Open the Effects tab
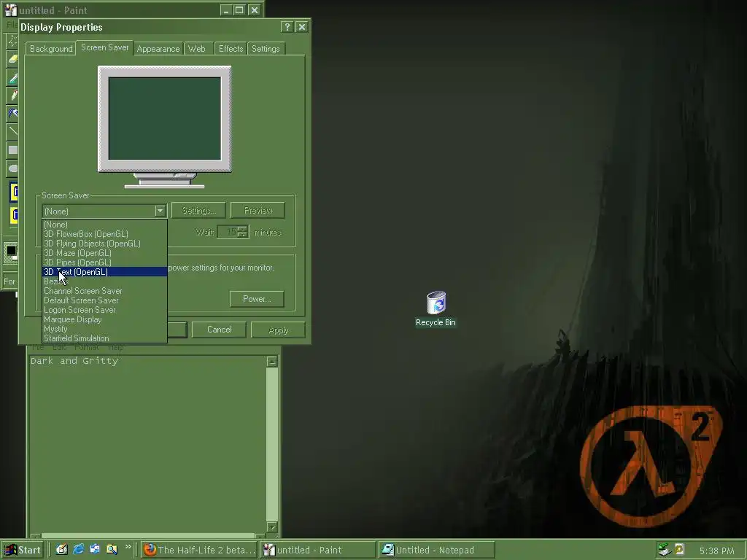This screenshot has width=747, height=560. tap(231, 49)
